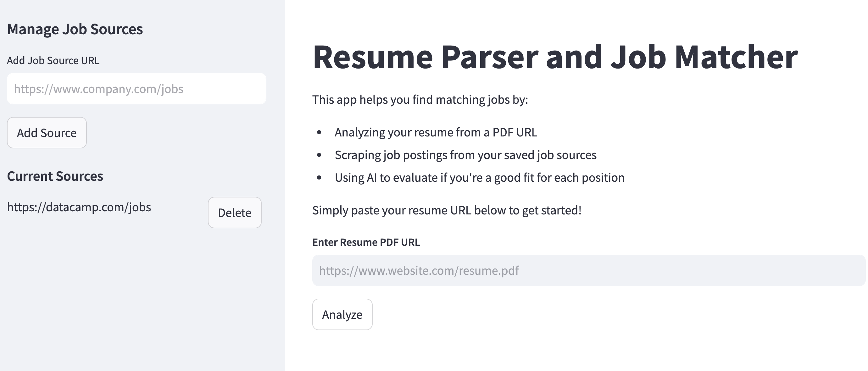Click the 'This app helps you find' intro text
Viewport: 868px width, 371px height.
[x=420, y=100]
